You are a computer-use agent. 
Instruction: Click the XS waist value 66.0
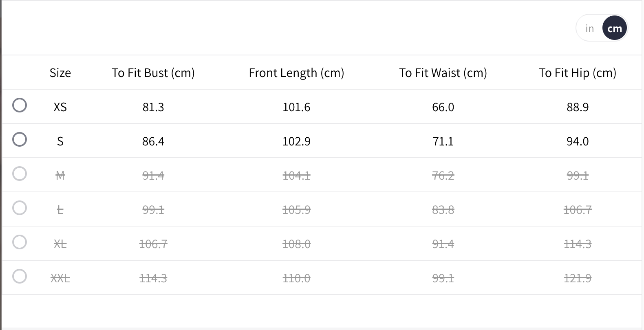(443, 107)
